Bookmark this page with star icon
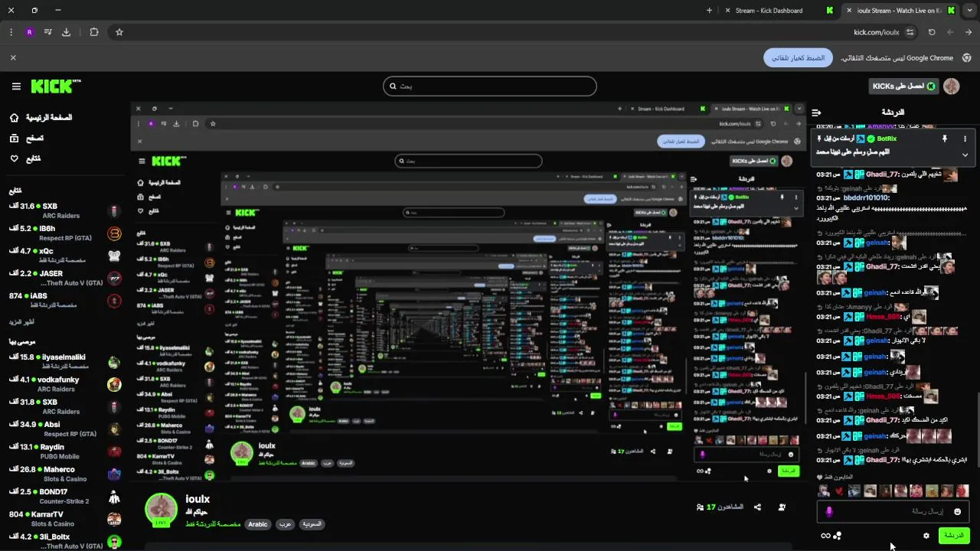This screenshot has width=980, height=551. pyautogui.click(x=119, y=32)
